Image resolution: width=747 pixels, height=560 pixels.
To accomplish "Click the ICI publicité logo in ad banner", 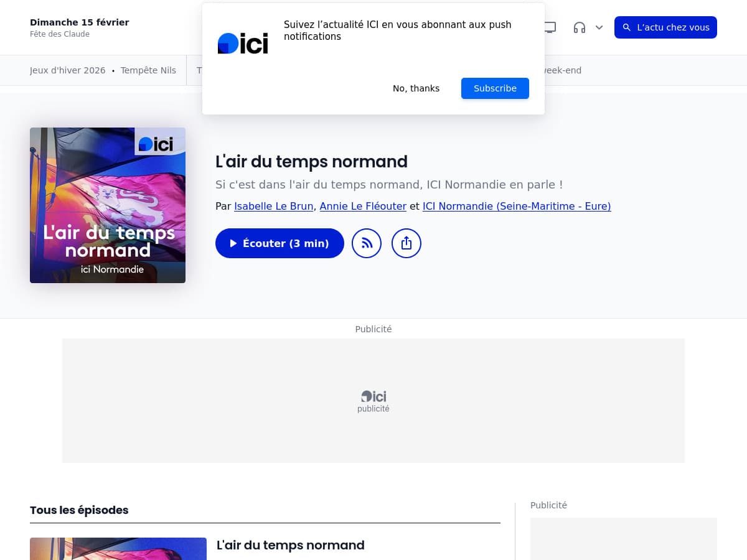I will tap(374, 401).
